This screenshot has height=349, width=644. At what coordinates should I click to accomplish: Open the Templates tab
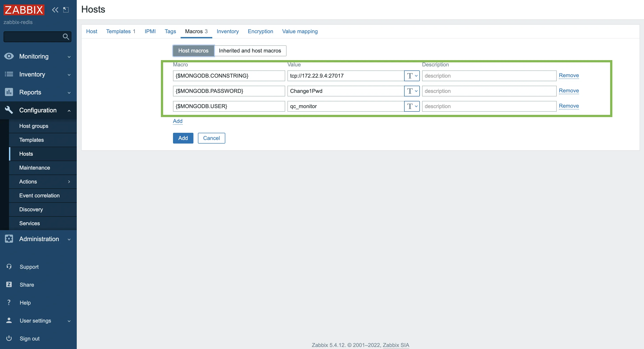(120, 31)
